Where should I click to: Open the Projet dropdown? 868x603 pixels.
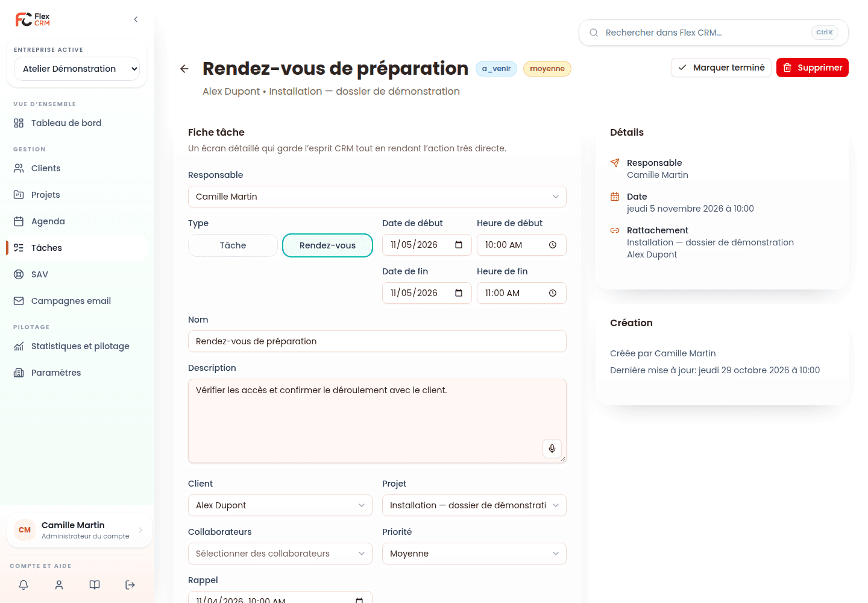(x=474, y=505)
